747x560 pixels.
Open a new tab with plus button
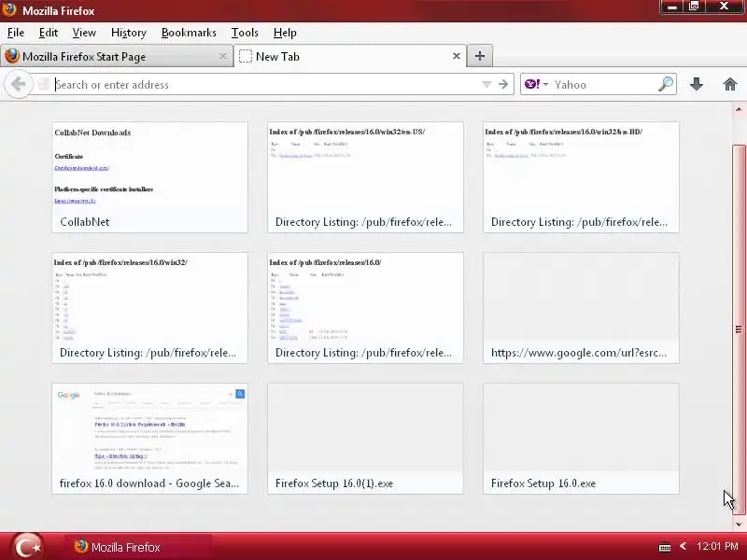pos(480,56)
